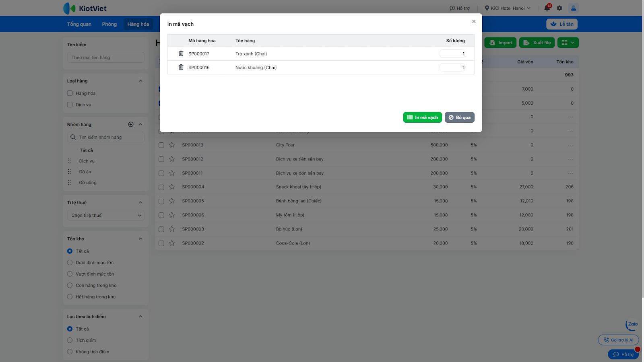
Task: Click the green In mã vạch button
Action: click(423, 117)
